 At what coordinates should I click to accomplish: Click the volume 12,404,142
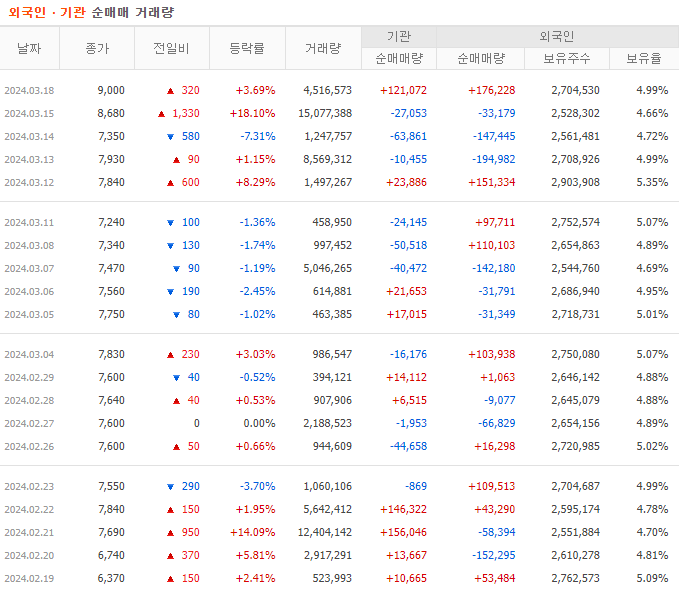point(325,532)
